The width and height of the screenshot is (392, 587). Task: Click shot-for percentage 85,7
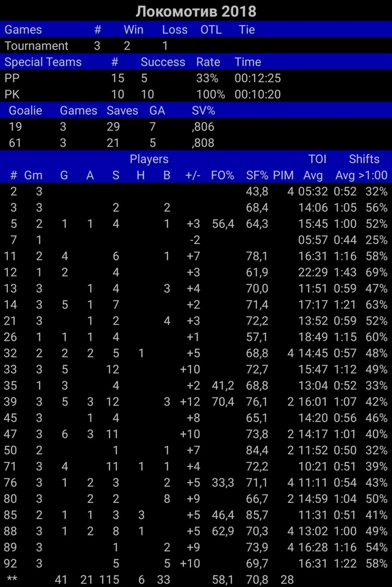click(257, 515)
